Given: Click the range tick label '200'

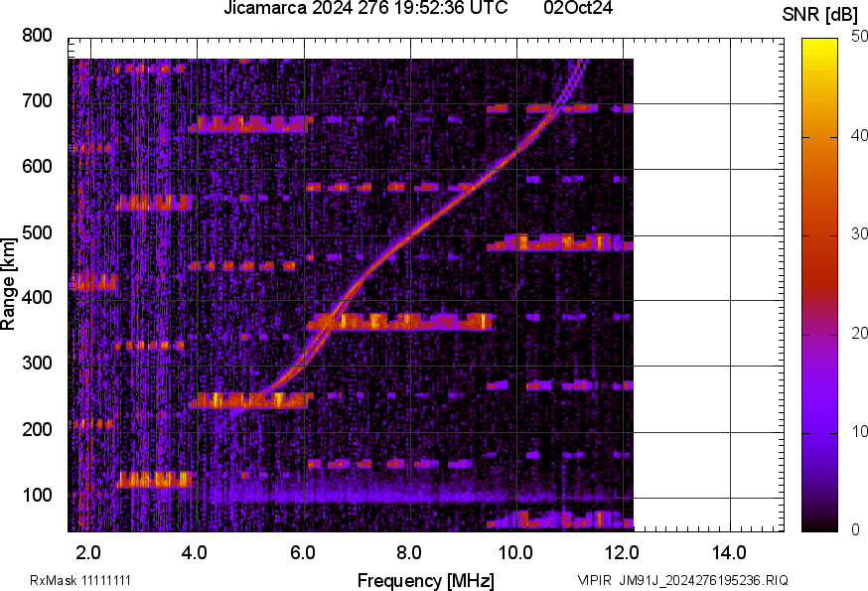Looking at the screenshot, I should (x=37, y=429).
